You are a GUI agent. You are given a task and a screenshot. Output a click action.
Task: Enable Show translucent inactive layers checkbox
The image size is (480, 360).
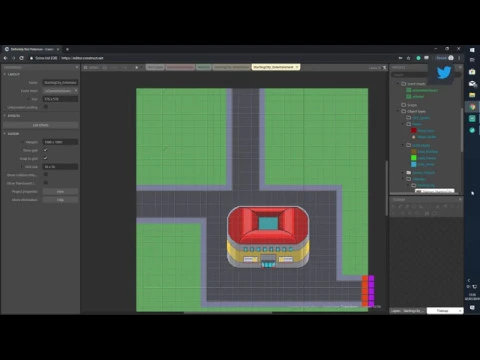point(46,183)
